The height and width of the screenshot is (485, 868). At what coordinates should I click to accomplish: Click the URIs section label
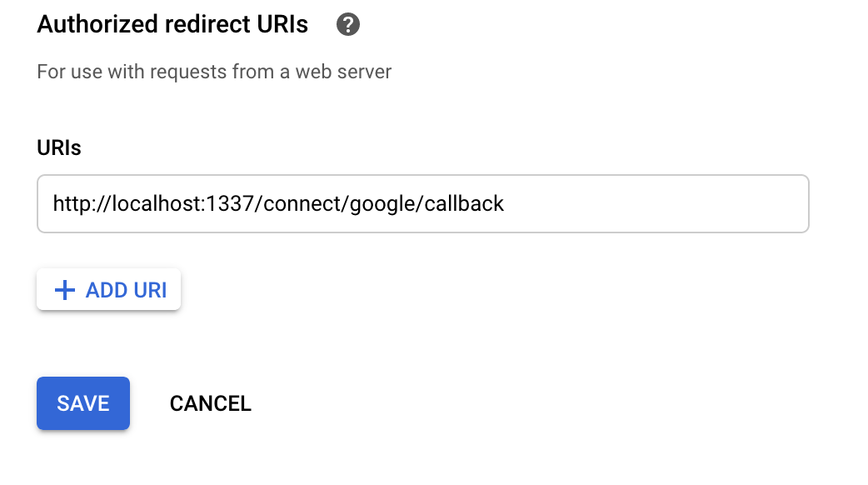pos(58,147)
